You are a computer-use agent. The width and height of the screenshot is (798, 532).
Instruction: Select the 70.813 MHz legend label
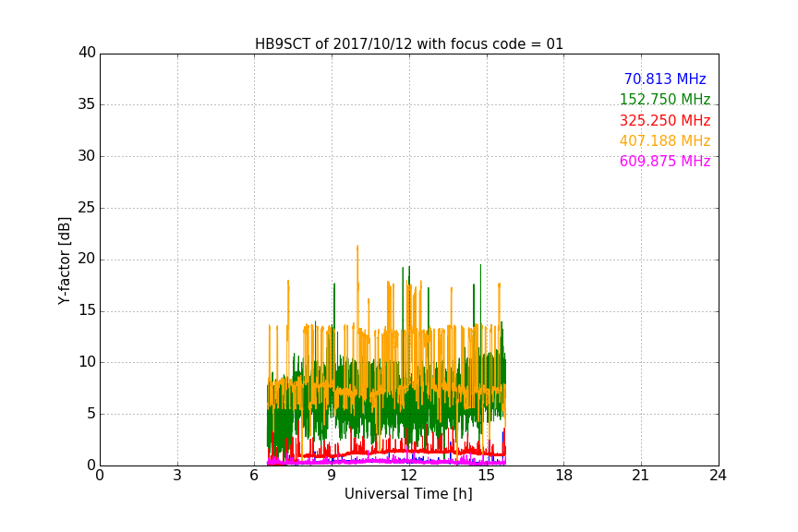tap(665, 79)
